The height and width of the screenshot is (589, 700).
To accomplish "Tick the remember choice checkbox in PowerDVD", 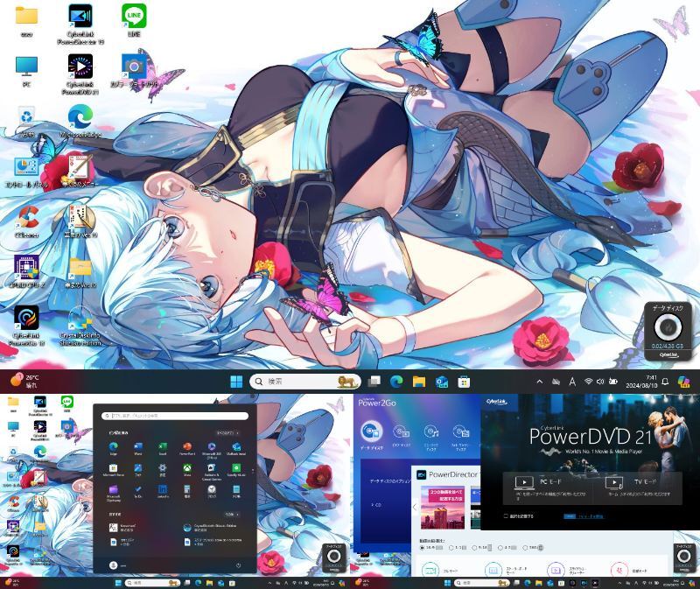I will [x=506, y=516].
